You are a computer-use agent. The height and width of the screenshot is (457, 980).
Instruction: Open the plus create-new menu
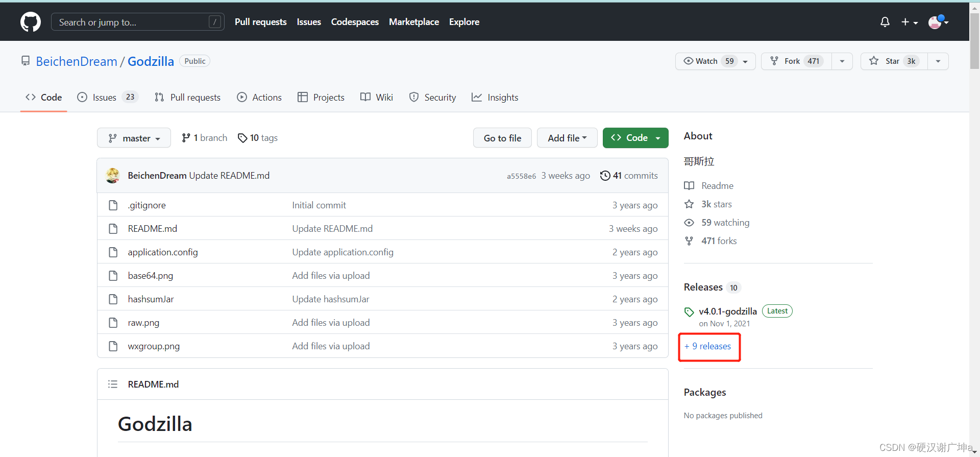pyautogui.click(x=909, y=22)
